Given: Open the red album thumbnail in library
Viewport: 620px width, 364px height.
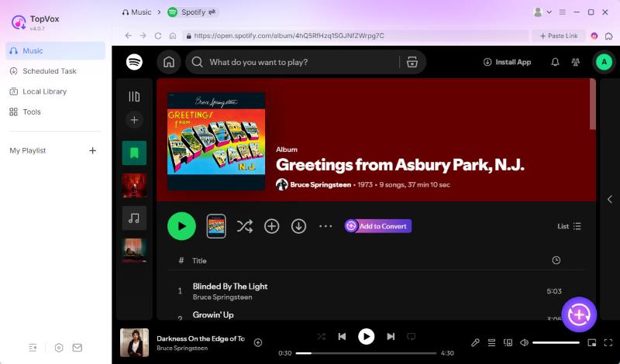Looking at the screenshot, I should [134, 185].
